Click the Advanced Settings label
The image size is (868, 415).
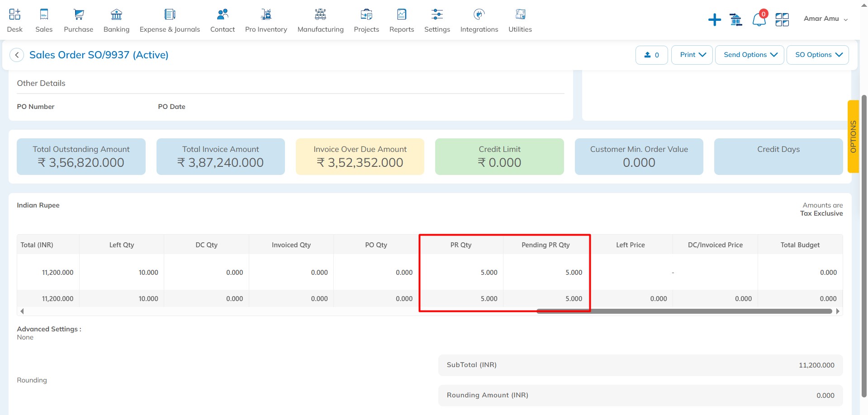[49, 329]
